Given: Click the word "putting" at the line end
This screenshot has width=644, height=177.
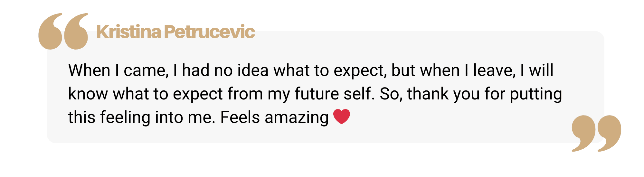Looking at the screenshot, I should [536, 94].
